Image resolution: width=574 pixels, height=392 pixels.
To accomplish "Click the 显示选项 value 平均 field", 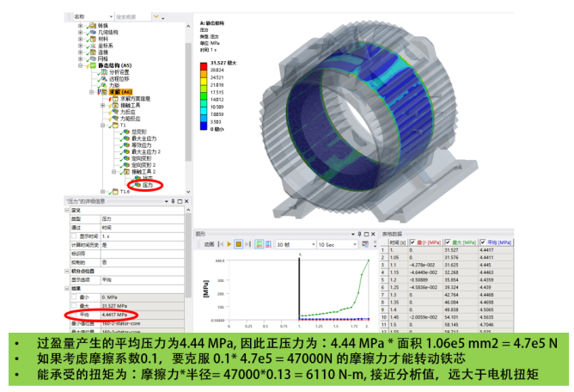I will [143, 280].
